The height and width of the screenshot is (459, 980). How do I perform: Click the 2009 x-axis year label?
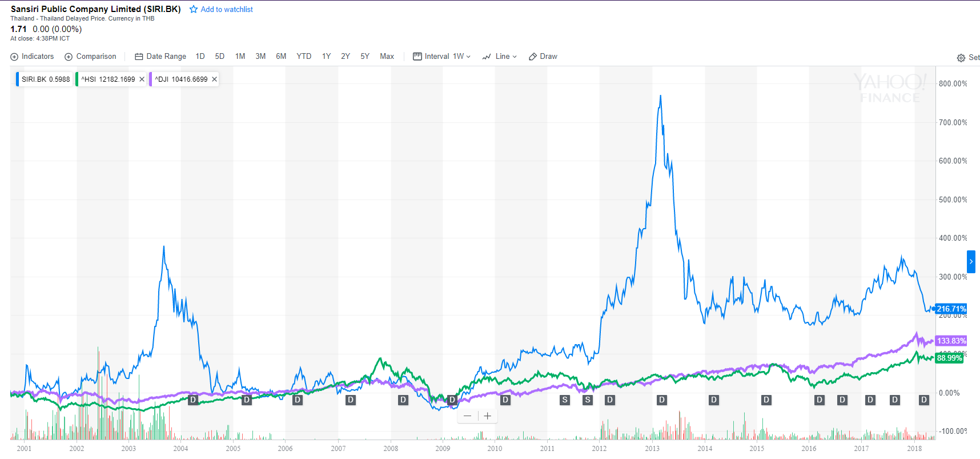click(443, 449)
